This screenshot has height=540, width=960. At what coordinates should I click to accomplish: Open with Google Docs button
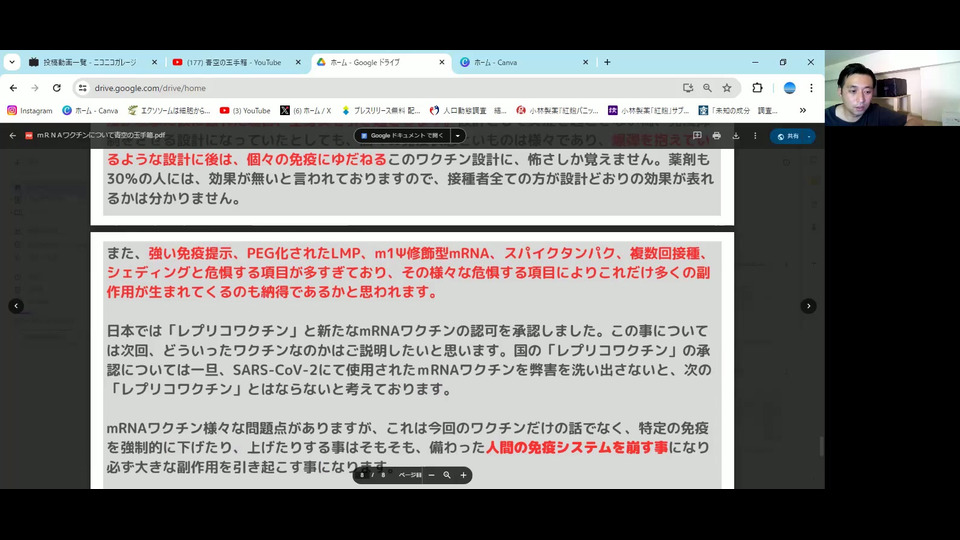click(x=402, y=135)
